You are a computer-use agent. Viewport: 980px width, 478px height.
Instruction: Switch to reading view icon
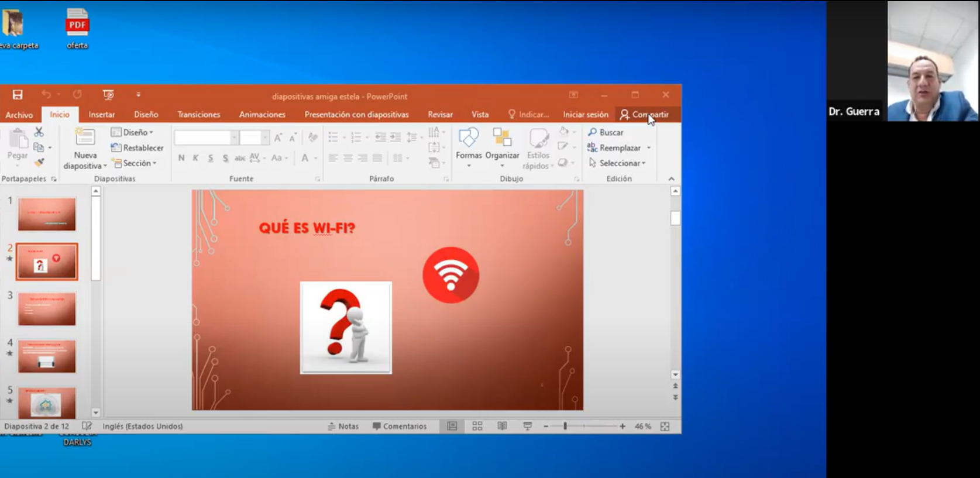(502, 427)
